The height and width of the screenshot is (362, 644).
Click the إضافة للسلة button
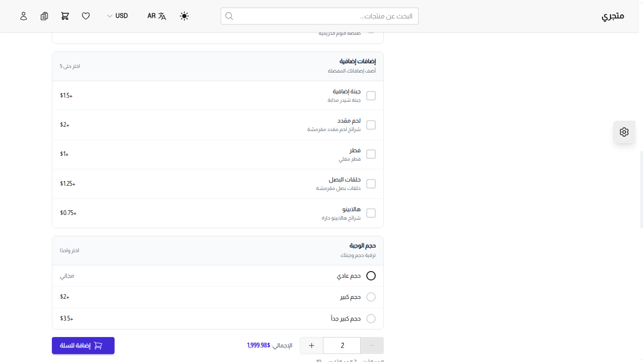click(83, 346)
